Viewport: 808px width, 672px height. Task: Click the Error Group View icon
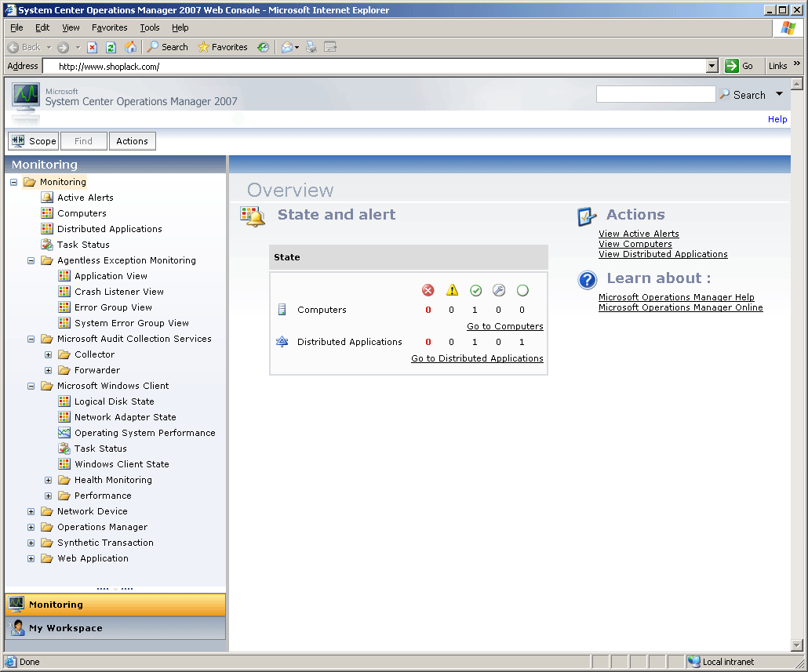(x=64, y=307)
